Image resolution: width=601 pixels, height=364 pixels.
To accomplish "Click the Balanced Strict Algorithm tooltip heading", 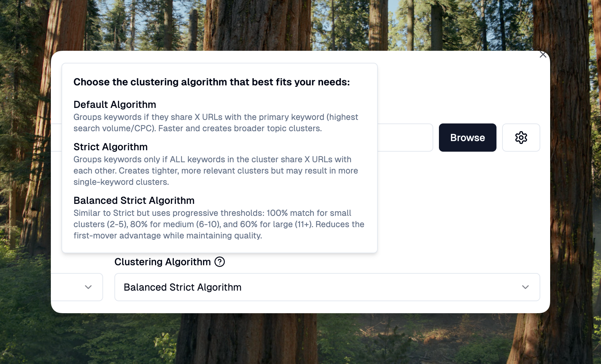I will click(134, 200).
